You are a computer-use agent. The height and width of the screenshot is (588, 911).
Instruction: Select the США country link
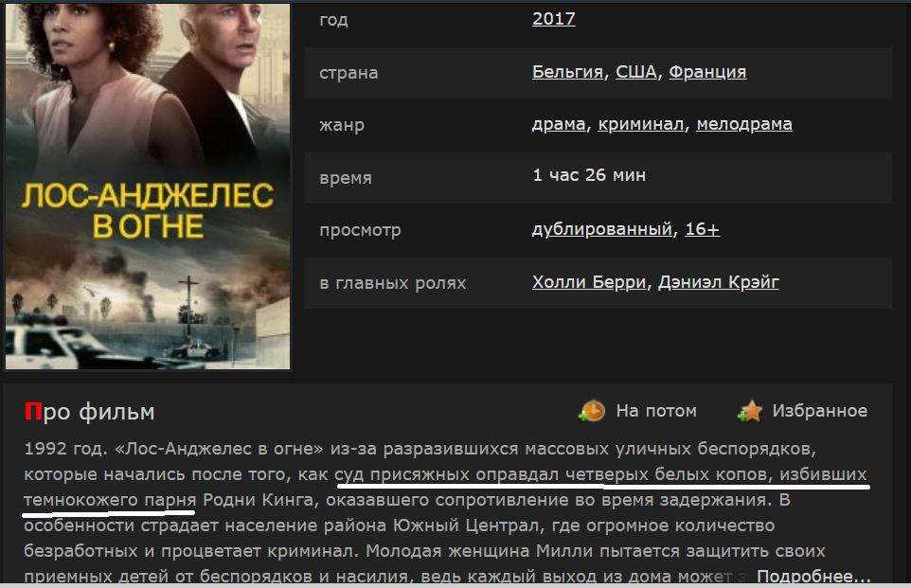(636, 71)
